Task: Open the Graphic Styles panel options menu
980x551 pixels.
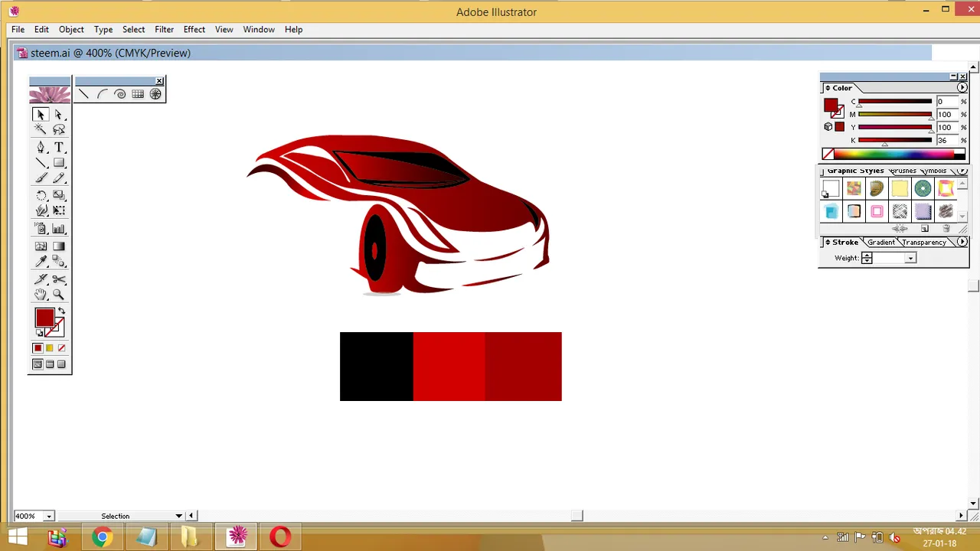Action: pyautogui.click(x=962, y=171)
